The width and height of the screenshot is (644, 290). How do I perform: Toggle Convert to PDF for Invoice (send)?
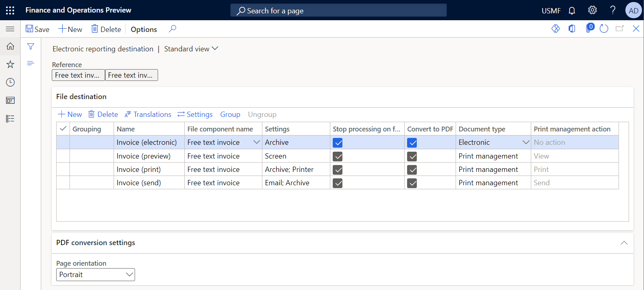click(x=412, y=183)
